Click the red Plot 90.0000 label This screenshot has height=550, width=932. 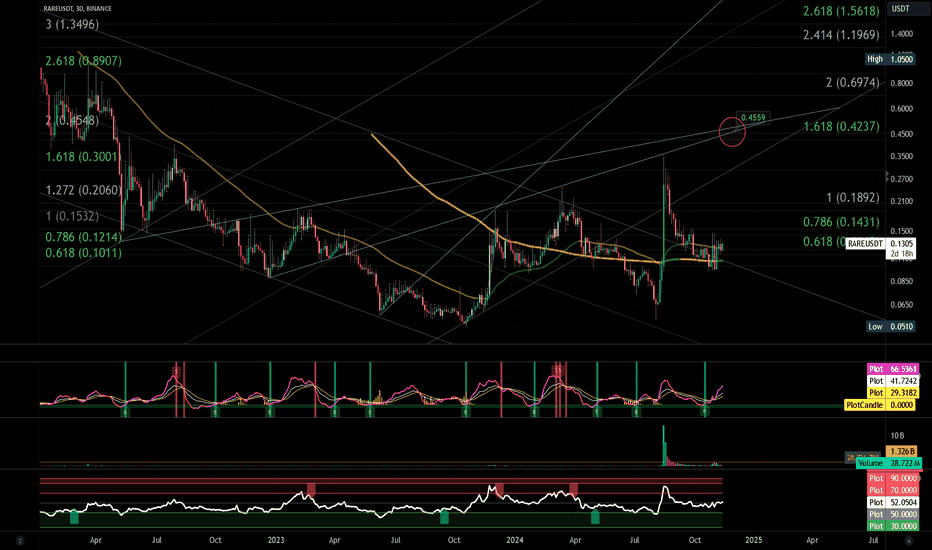point(893,479)
